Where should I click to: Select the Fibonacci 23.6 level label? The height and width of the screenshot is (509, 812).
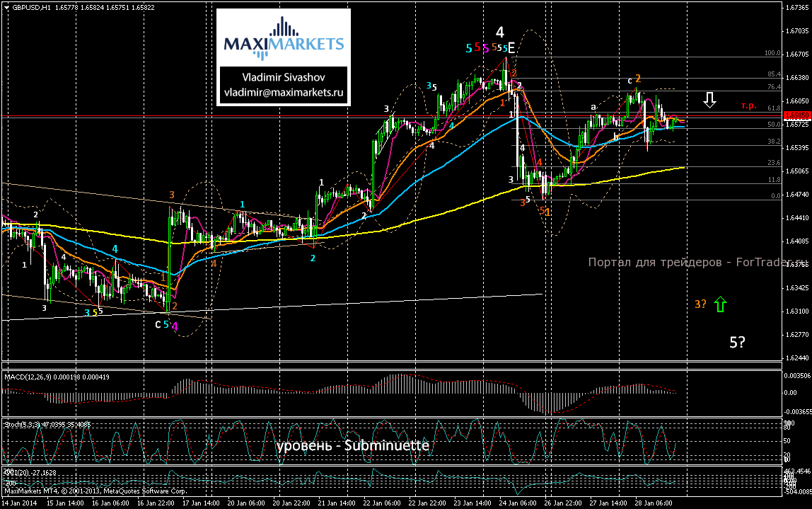click(775, 162)
